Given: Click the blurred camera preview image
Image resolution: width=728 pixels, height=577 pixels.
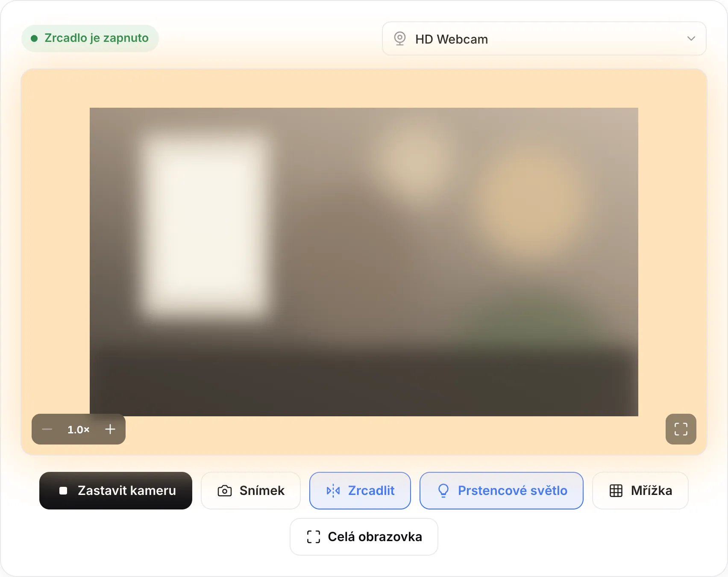Looking at the screenshot, I should (364, 262).
